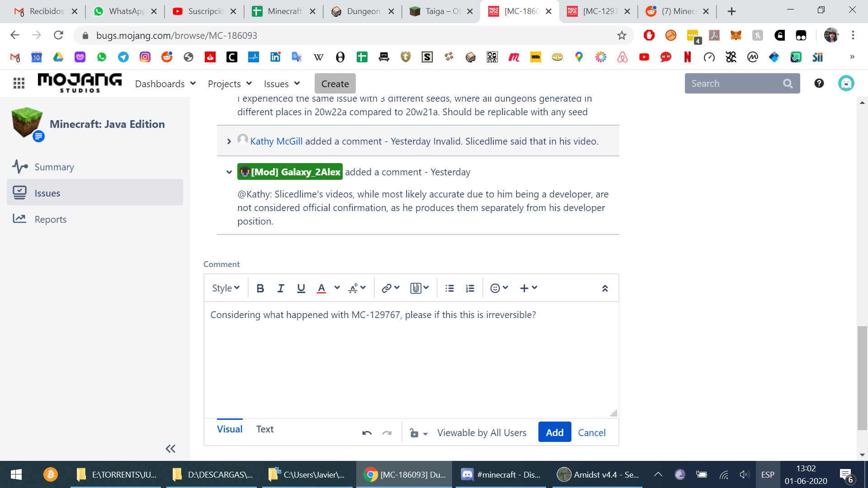Switch to the Text editor tab

click(x=264, y=429)
